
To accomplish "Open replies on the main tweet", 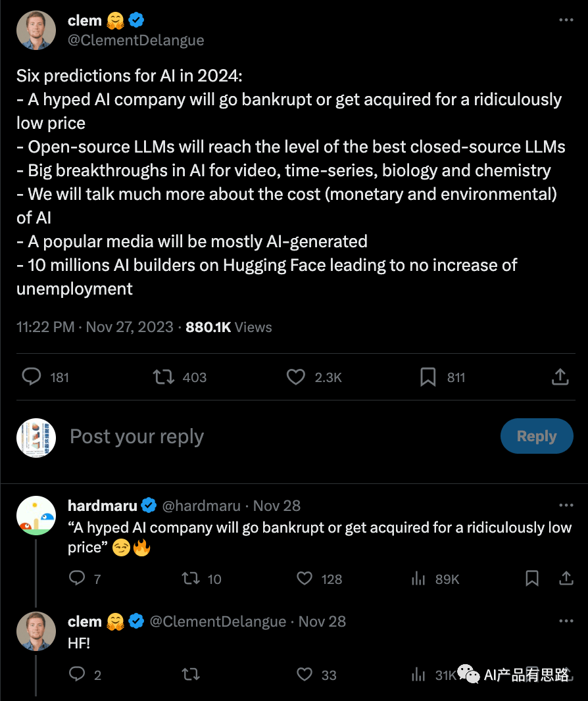I will [32, 377].
